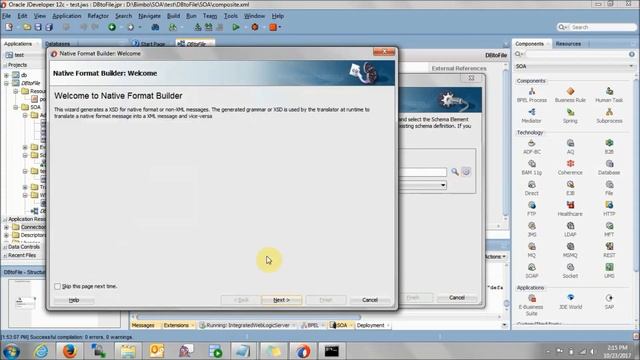Choose the MSMQ adapter icon
The width and height of the screenshot is (640, 360).
click(570, 247)
